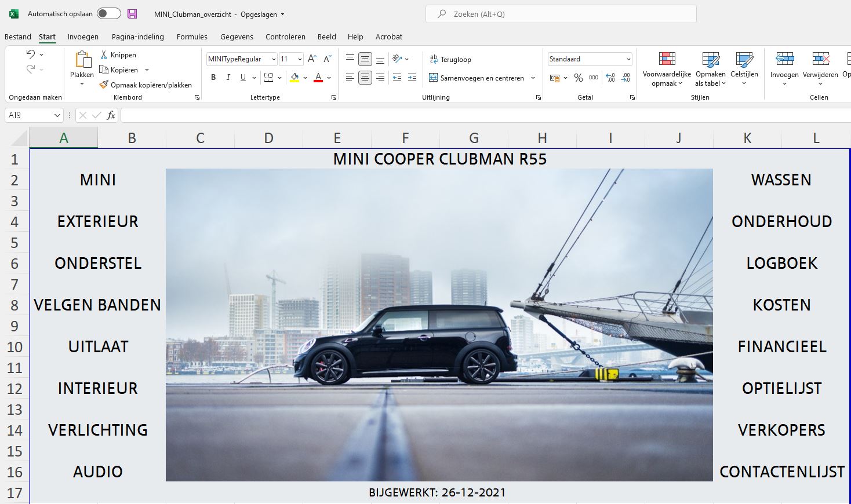Click into the formula bar
851x504 pixels.
[x=485, y=115]
